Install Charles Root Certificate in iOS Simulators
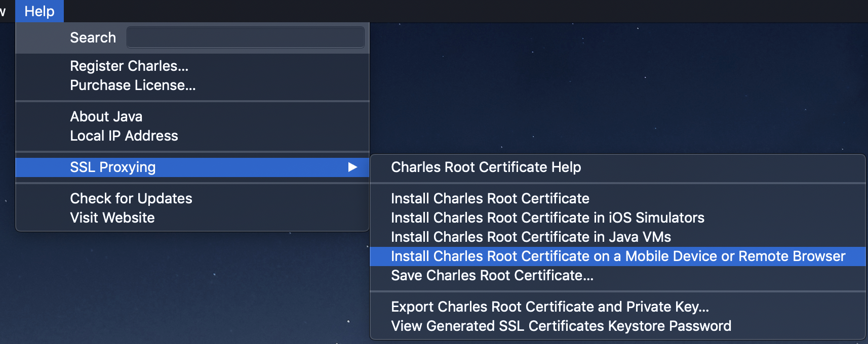 coord(618,218)
